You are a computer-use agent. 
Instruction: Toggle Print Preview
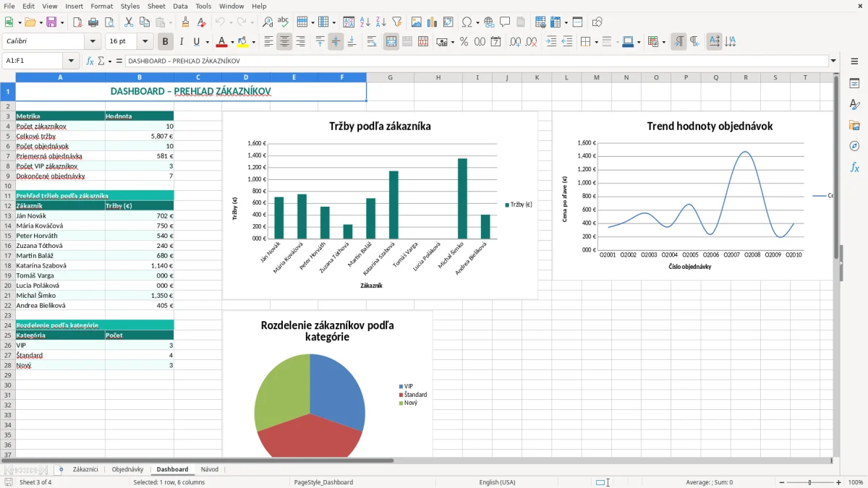(x=109, y=22)
